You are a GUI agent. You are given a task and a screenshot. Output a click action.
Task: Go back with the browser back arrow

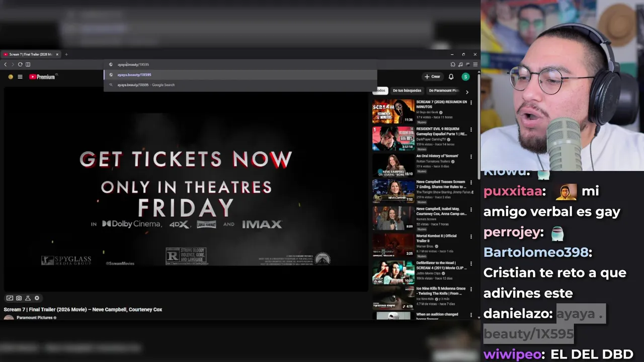click(6, 64)
